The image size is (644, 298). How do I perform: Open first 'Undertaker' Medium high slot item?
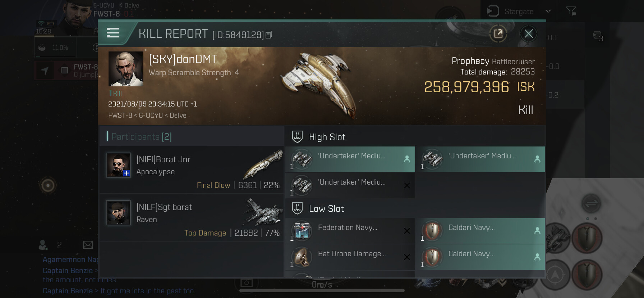point(350,159)
